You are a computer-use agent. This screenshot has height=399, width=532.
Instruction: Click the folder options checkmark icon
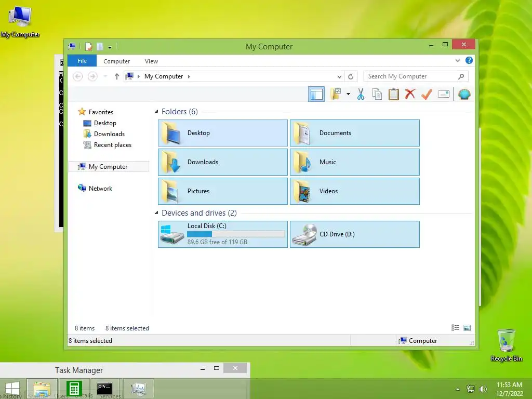click(336, 94)
